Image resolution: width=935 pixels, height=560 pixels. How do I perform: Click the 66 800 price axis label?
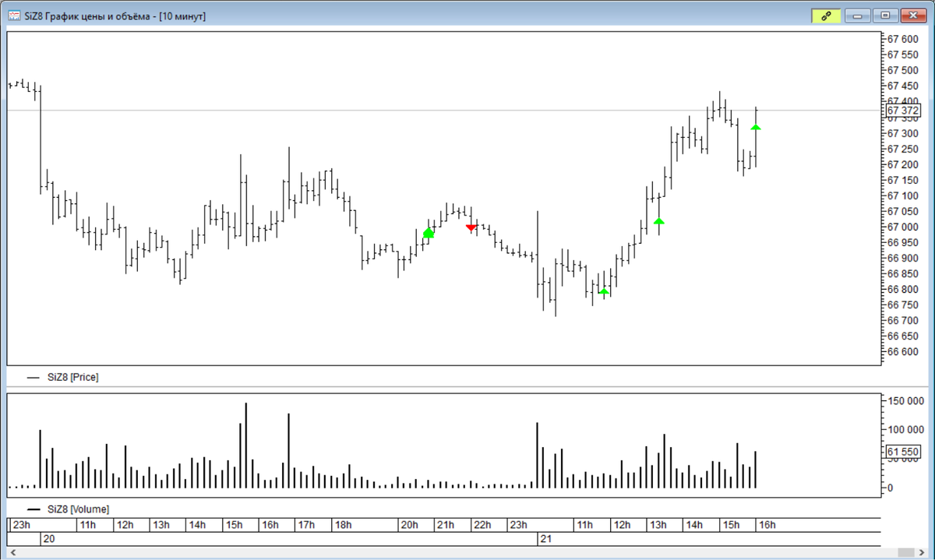click(x=902, y=290)
